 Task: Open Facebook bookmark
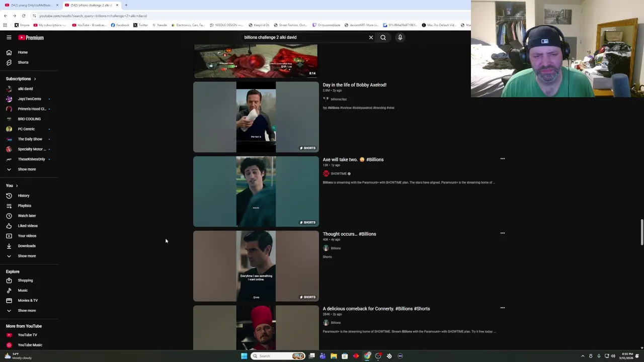120,25
